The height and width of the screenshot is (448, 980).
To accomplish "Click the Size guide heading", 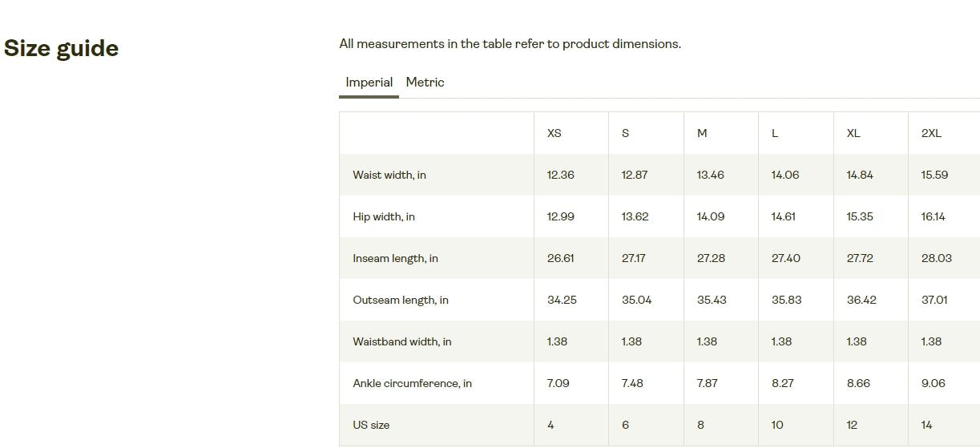I will [62, 48].
